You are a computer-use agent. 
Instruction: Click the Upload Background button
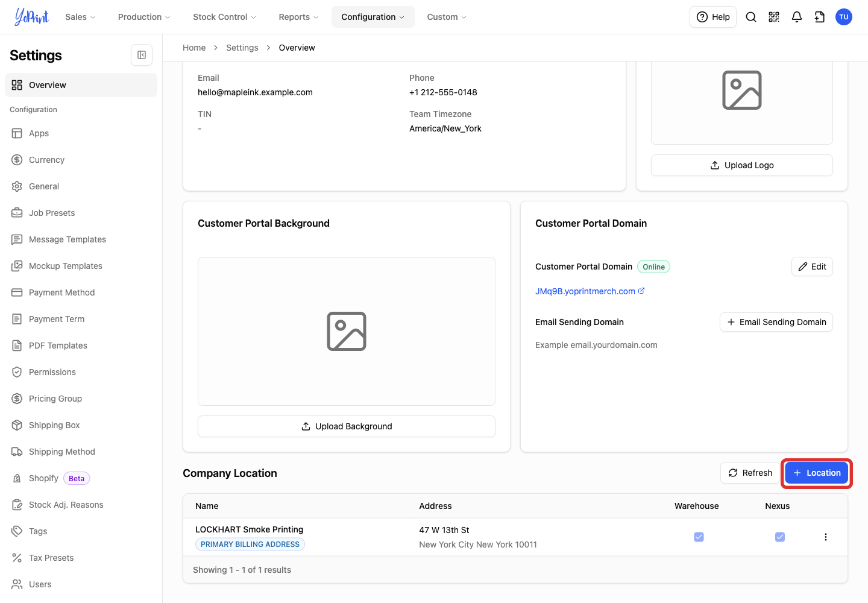347,426
